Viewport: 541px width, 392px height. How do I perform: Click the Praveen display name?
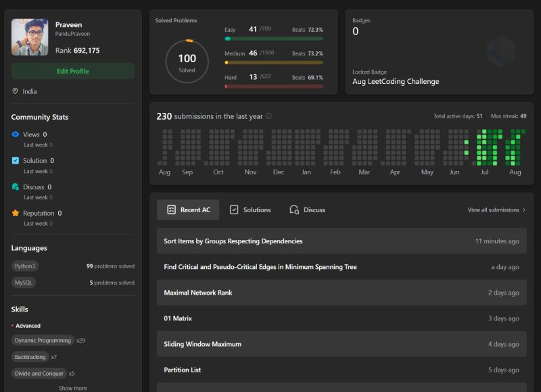[69, 25]
